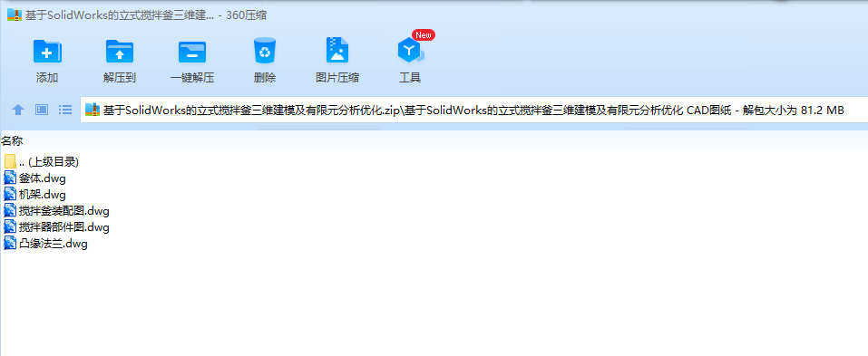This screenshot has width=868, height=356.
Task: Switch to the list view icon
Action: pyautogui.click(x=66, y=110)
